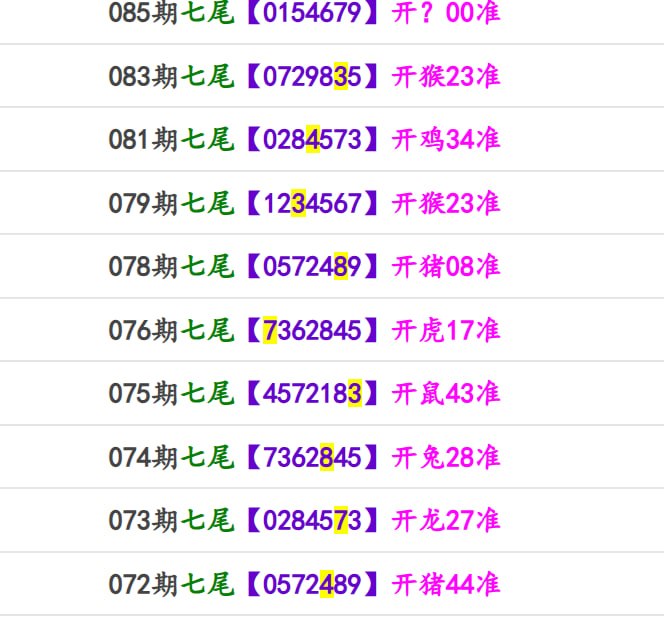
Task: Select the 078期 result text 开猪08准
Action: click(x=446, y=266)
